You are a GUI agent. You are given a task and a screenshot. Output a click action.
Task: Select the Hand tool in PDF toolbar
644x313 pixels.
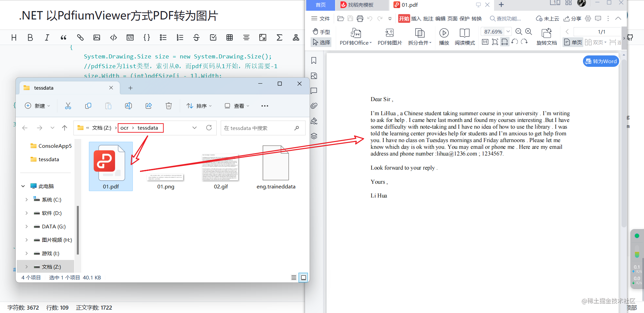click(321, 32)
